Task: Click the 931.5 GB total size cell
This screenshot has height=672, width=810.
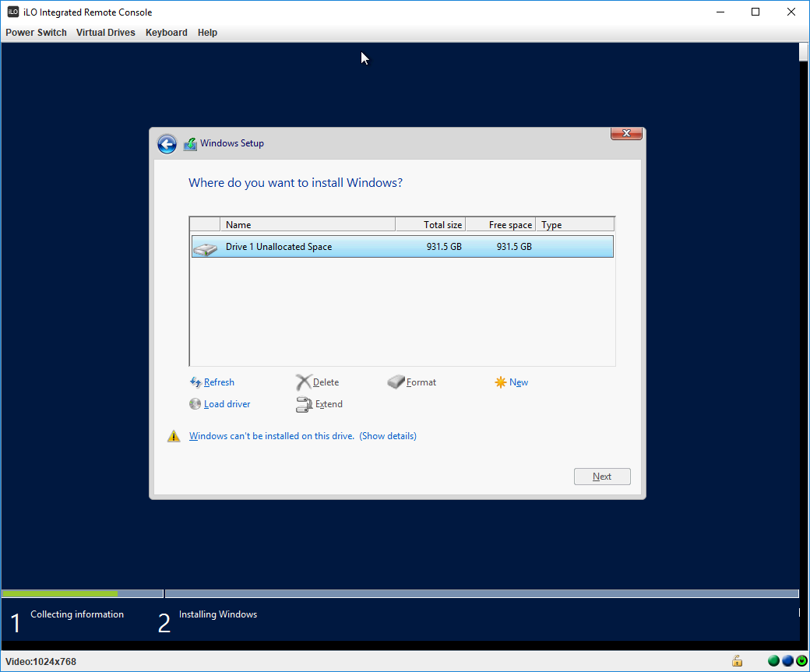Action: [x=444, y=246]
